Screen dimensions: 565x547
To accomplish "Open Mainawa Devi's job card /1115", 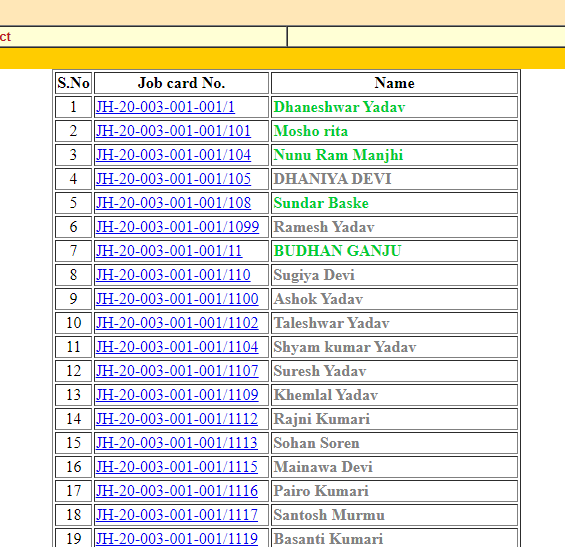I will coord(177,467).
